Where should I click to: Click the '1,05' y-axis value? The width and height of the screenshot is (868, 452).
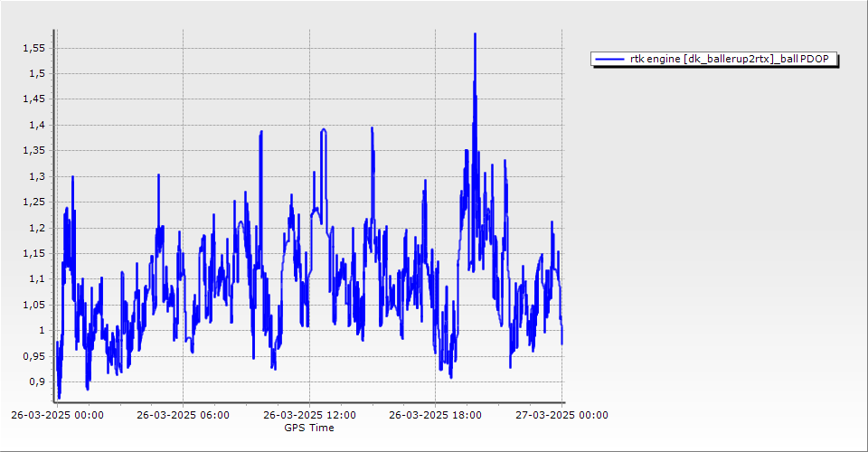[33, 305]
